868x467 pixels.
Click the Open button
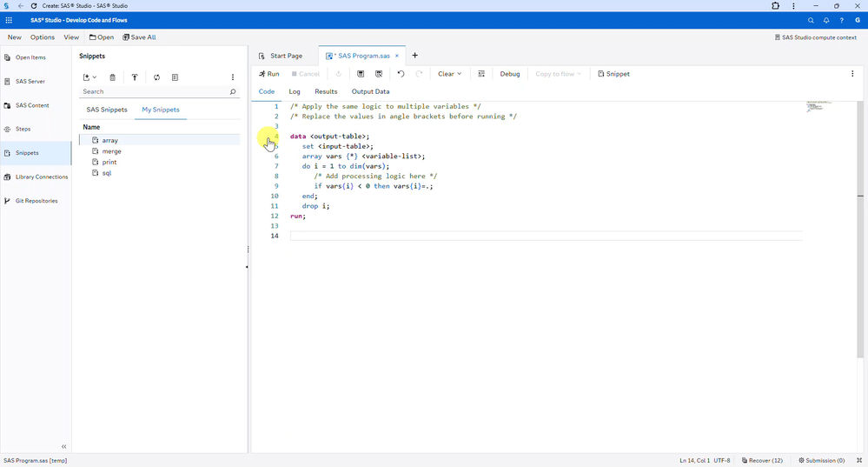102,37
